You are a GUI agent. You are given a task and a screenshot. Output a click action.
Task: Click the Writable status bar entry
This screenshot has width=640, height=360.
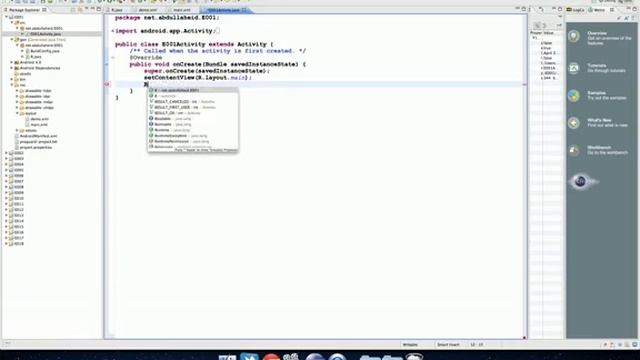tap(410, 345)
